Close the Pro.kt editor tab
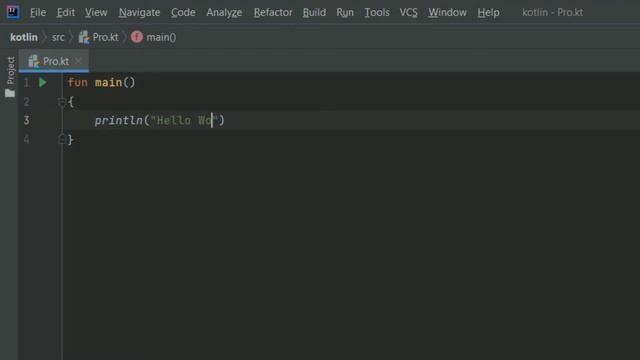The image size is (640, 360). coord(78,61)
